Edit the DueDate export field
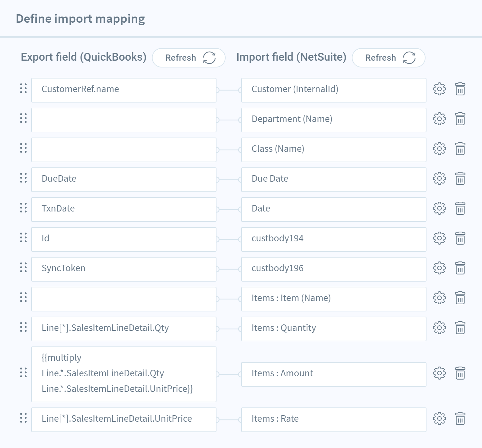The width and height of the screenshot is (482, 448). pos(124,180)
